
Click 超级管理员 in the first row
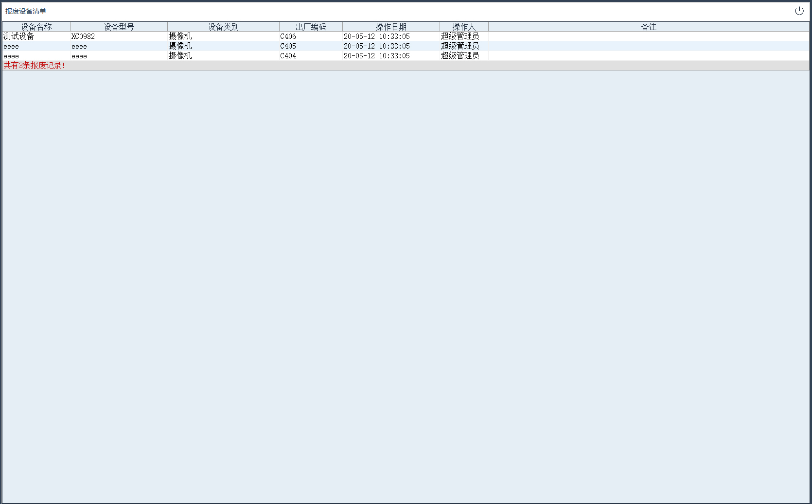point(459,36)
